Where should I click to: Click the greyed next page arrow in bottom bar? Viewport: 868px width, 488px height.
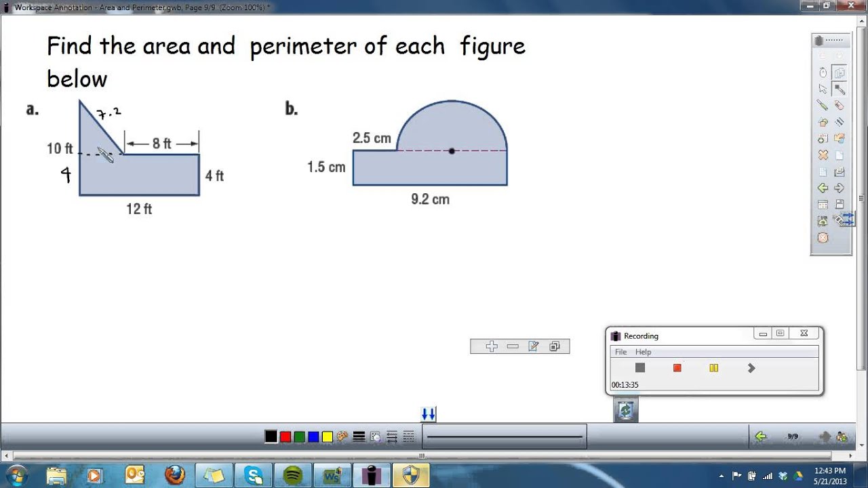(x=825, y=436)
